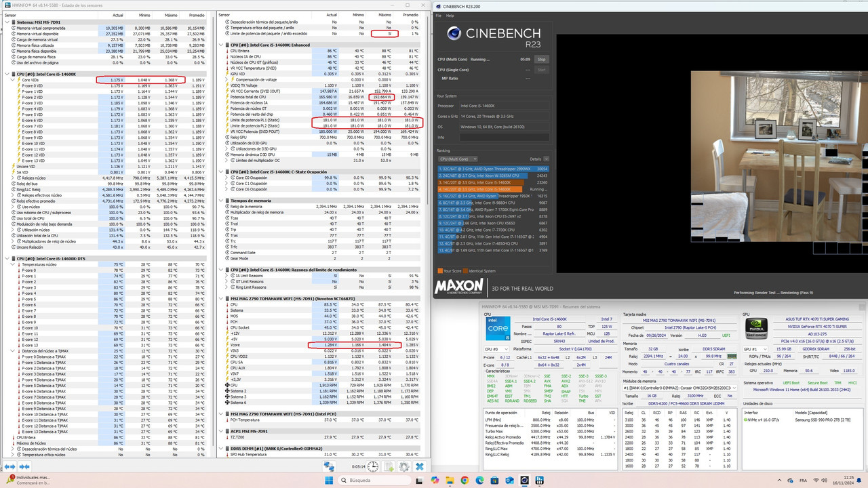Collapse CPU [#0]: Intel Core i5-14600K group
The image size is (868, 488).
click(x=7, y=74)
